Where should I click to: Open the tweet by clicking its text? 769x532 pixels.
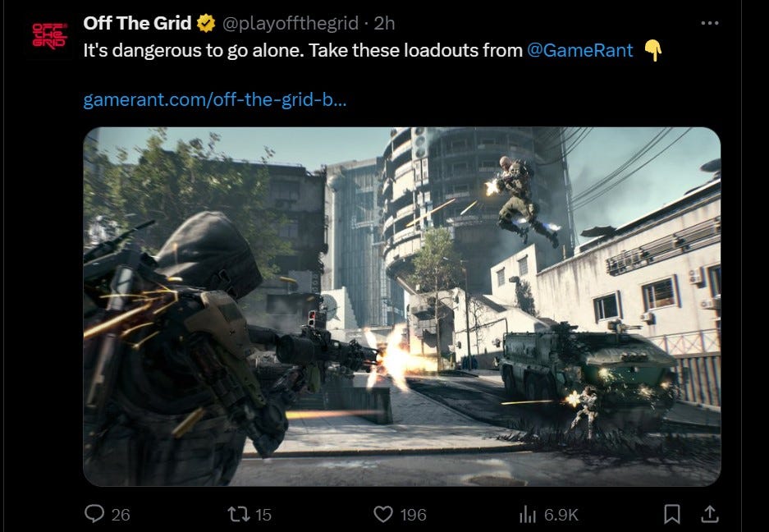coord(303,51)
